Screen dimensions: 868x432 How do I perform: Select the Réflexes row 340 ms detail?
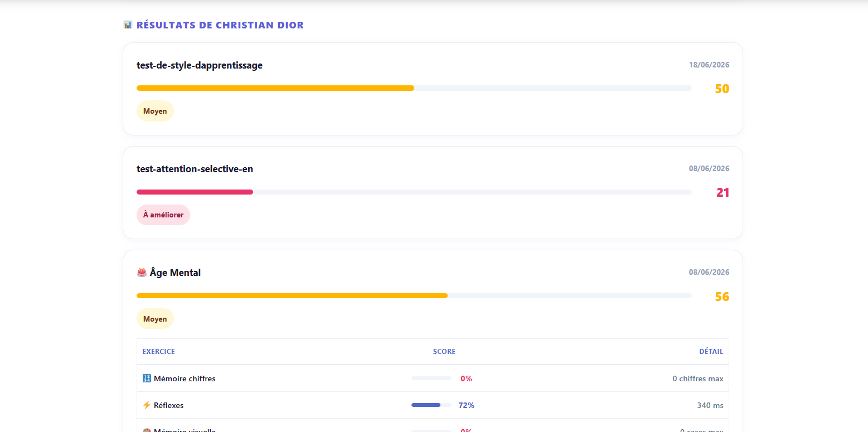pos(710,405)
